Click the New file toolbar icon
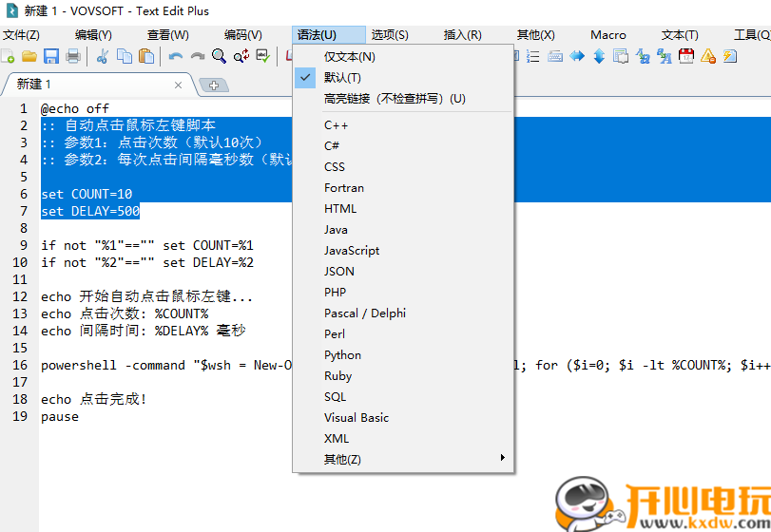771x532 pixels. point(8,56)
